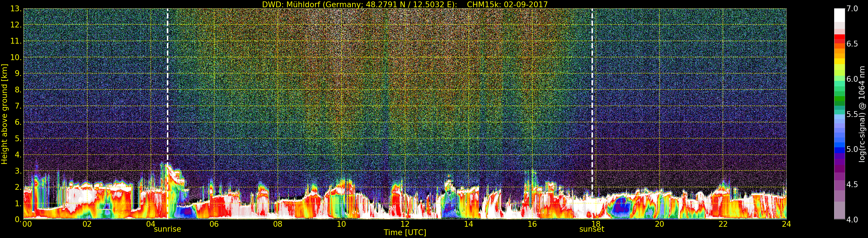Click the white dashed sunrise line in the plot

tap(167, 114)
